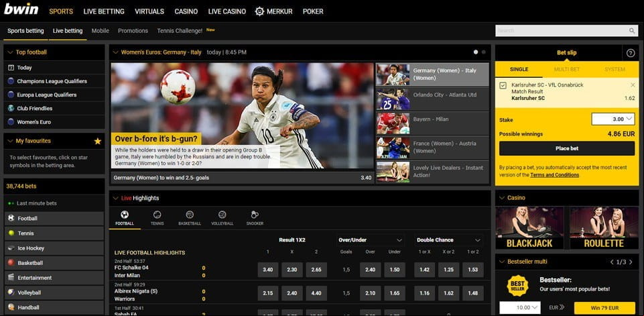Viewport: 644px width, 316px height.
Task: Open the Over/Under market dropdown
Action: coord(369,240)
